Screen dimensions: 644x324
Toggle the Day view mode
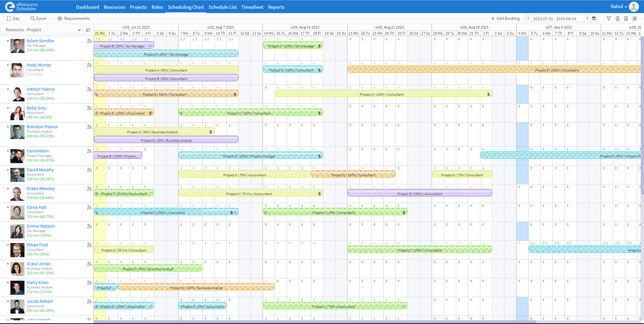13,18
